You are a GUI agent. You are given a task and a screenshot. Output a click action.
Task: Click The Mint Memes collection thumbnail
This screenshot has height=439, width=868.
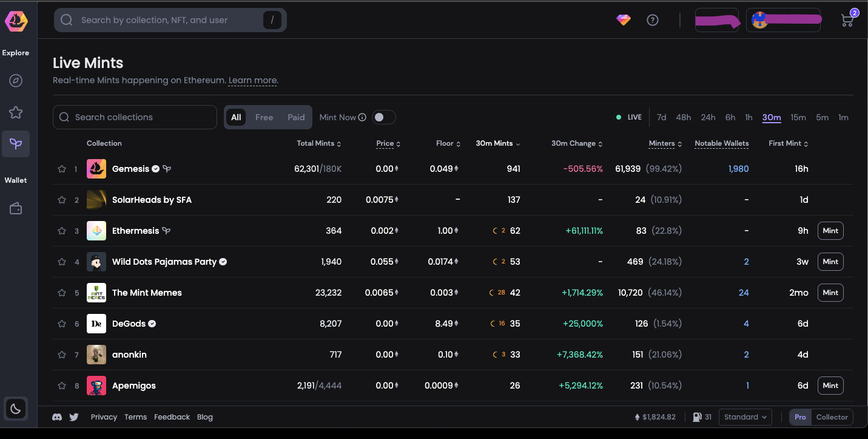pos(96,293)
